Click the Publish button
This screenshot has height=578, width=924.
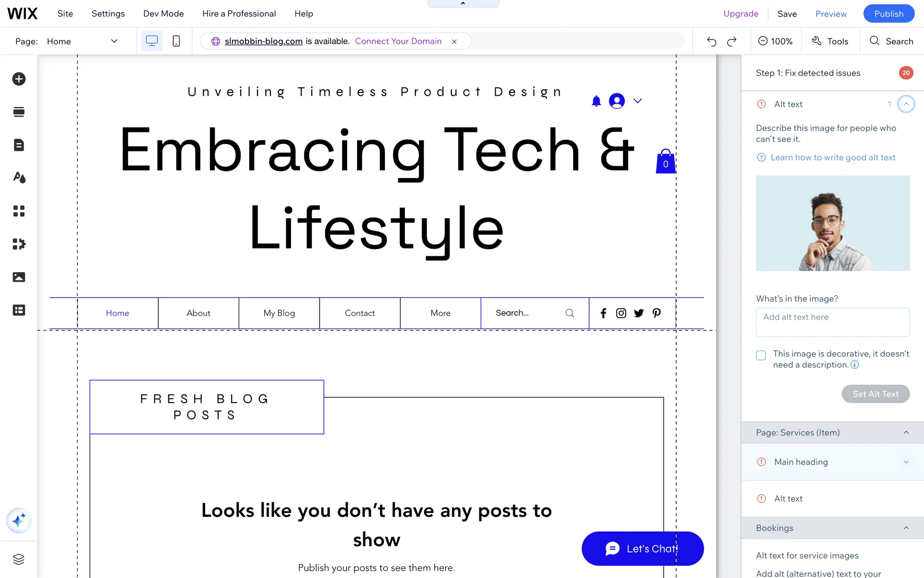(888, 13)
